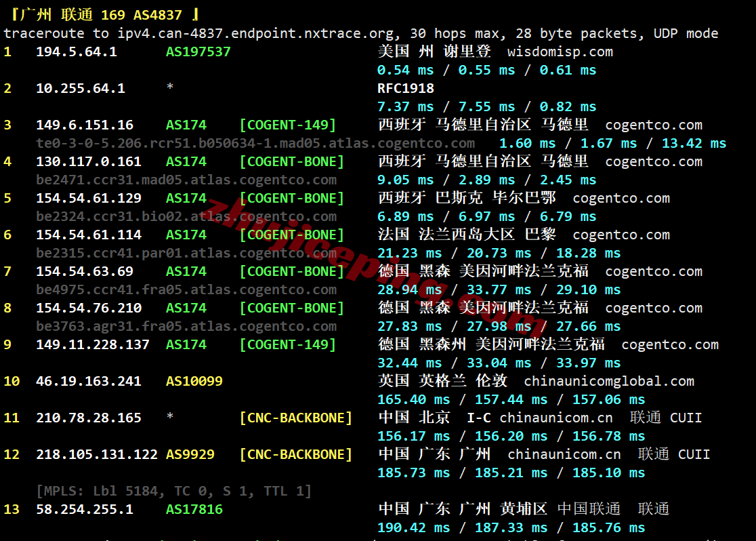Click AS17816 on hop 13

[194, 510]
